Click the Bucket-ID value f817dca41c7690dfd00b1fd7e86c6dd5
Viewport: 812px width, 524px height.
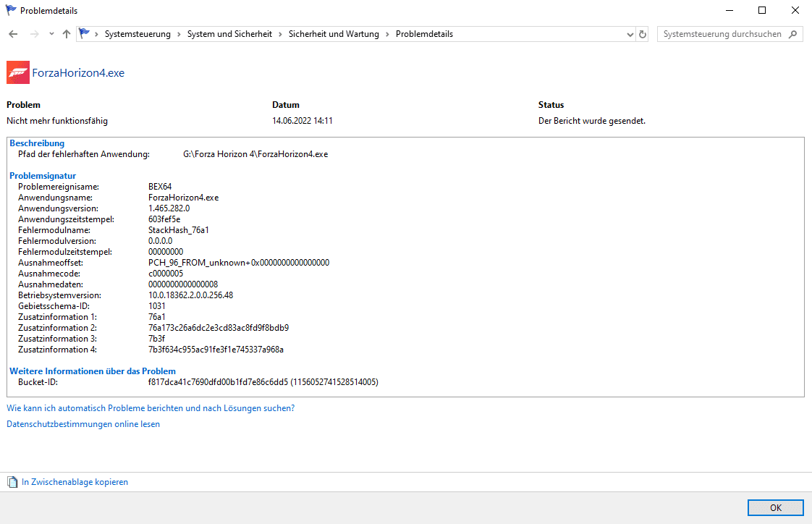click(218, 382)
